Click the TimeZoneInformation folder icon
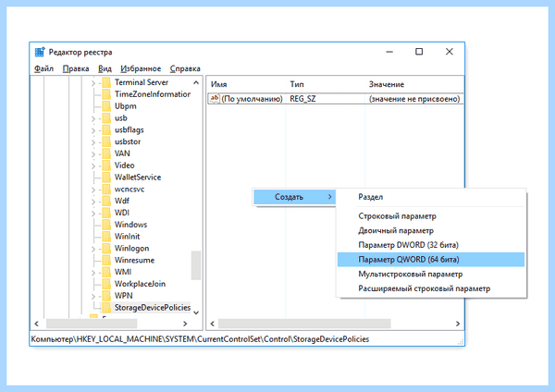 point(106,94)
